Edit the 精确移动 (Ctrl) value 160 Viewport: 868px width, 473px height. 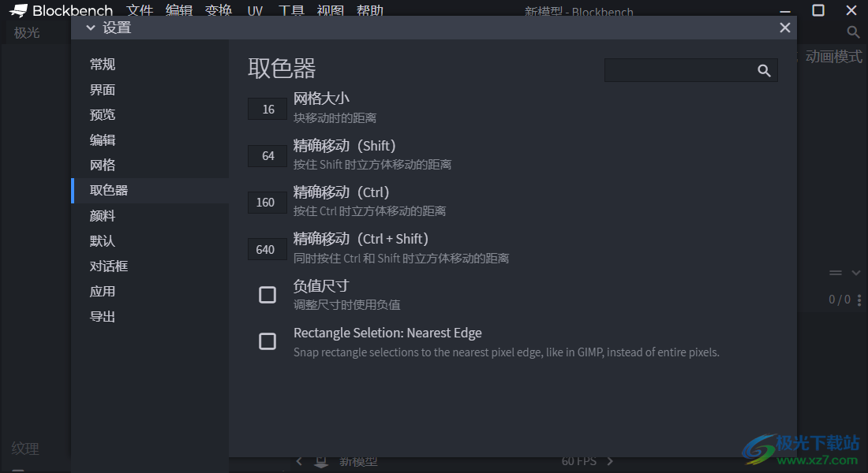pos(268,203)
